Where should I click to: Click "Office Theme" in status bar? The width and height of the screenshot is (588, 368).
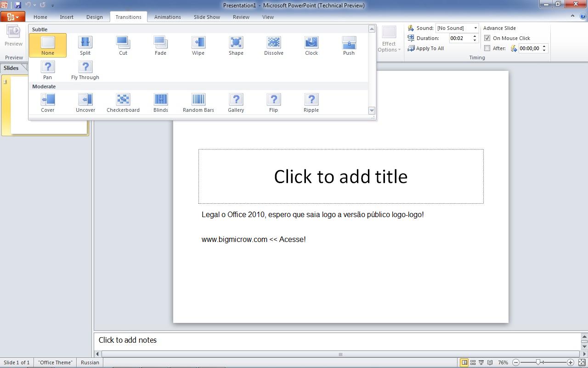click(x=55, y=362)
